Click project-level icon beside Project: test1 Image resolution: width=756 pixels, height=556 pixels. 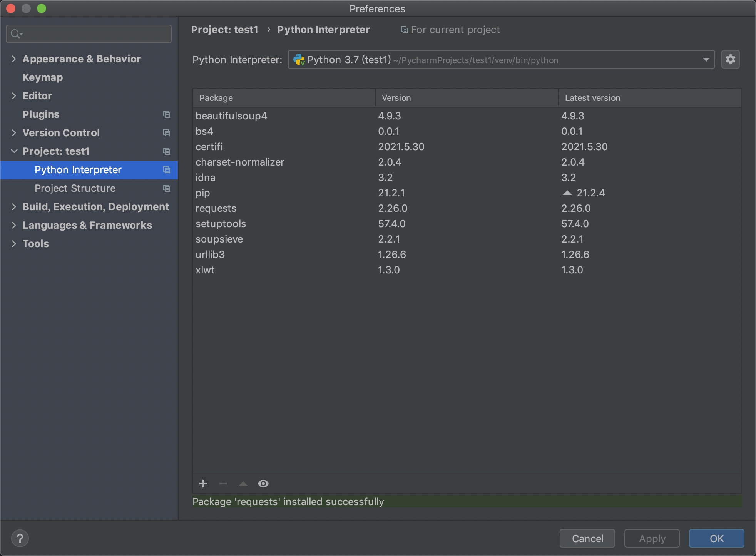click(167, 151)
